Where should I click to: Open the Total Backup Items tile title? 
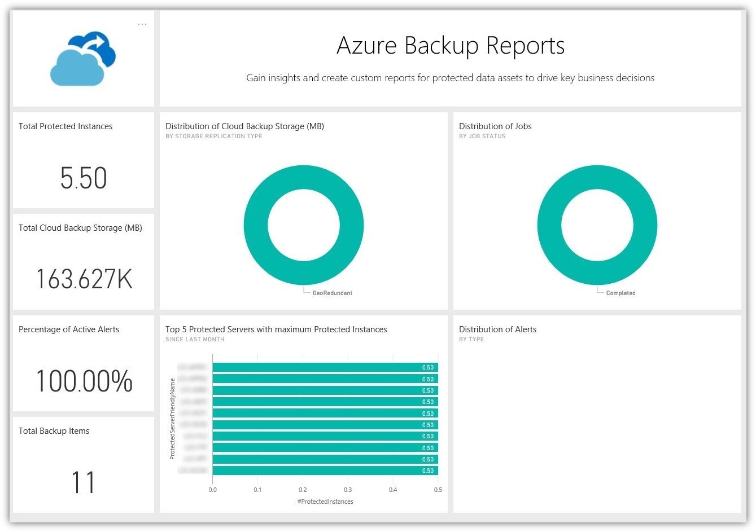click(54, 431)
